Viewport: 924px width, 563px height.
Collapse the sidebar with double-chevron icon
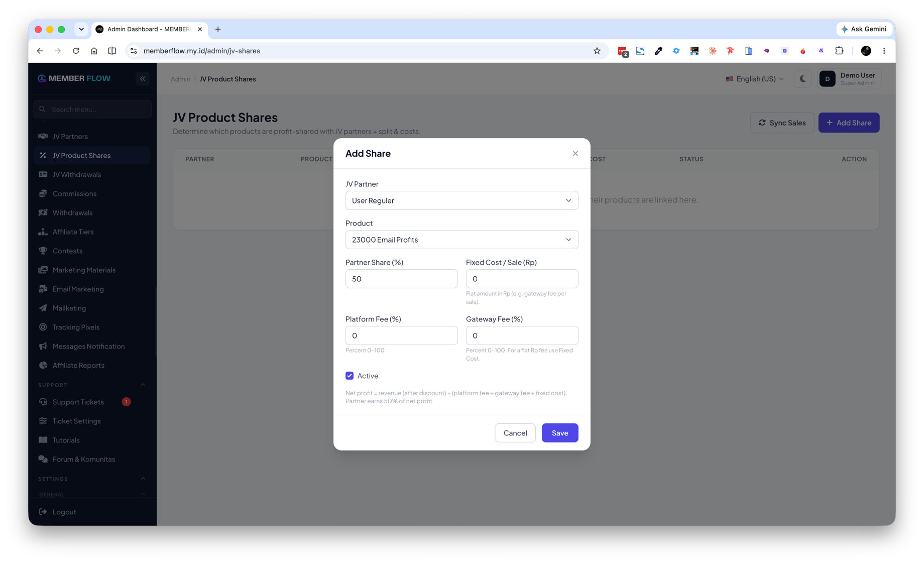pos(143,78)
